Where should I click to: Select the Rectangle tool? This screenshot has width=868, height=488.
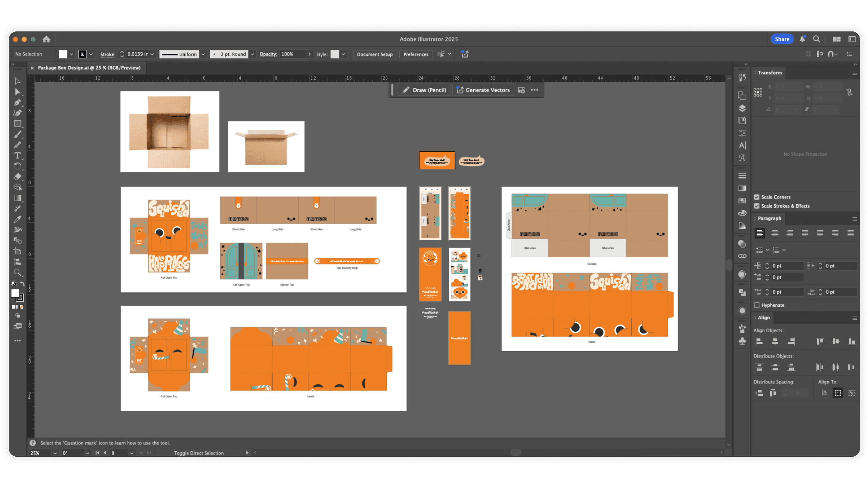click(x=18, y=124)
